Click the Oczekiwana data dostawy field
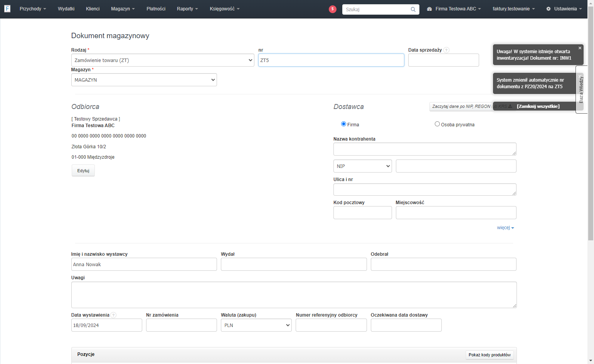 406,325
